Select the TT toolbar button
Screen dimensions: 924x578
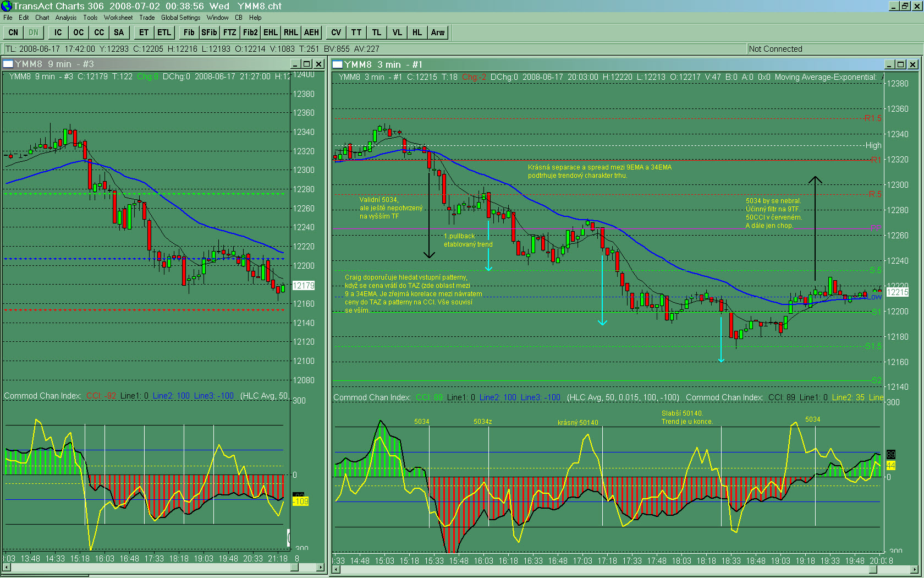pyautogui.click(x=356, y=32)
